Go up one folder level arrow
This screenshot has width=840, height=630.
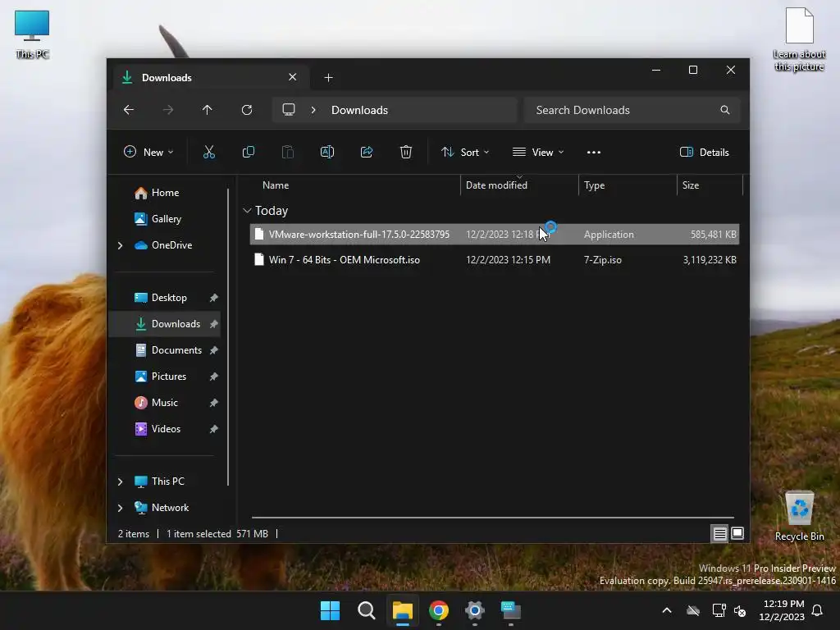(208, 110)
